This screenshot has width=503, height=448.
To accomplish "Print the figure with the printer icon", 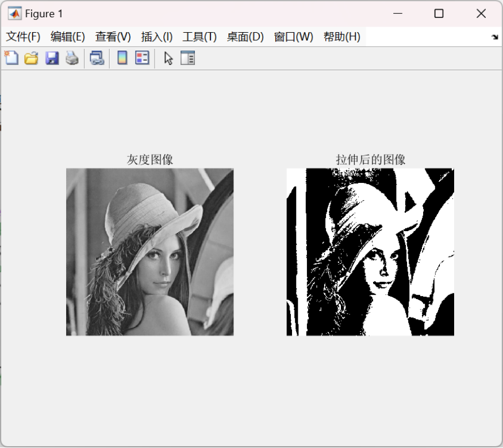I will coord(72,58).
